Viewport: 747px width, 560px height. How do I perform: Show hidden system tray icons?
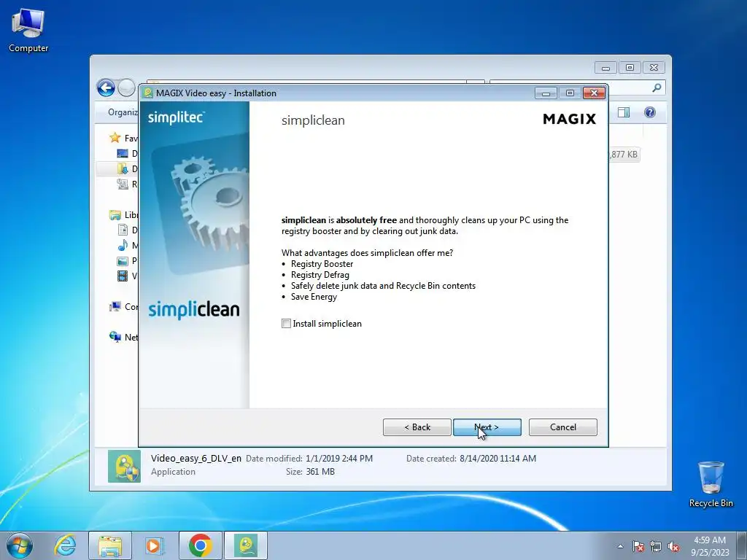point(620,546)
